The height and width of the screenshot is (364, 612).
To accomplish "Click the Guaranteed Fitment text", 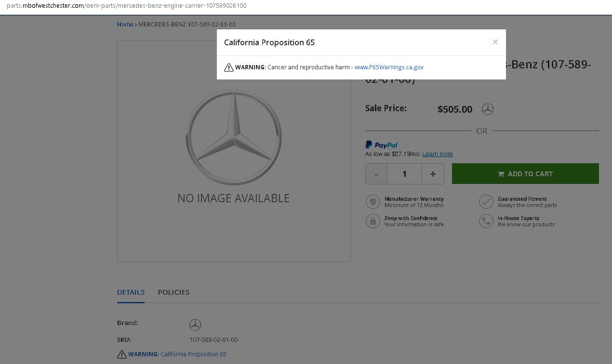I will [x=522, y=199].
